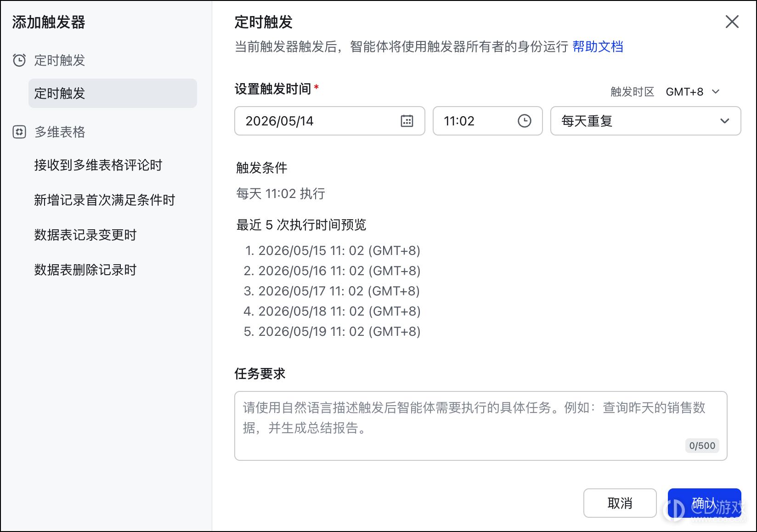Viewport: 757px width, 532px height.
Task: Click the 设置触发时间 field label
Action: pos(273,89)
